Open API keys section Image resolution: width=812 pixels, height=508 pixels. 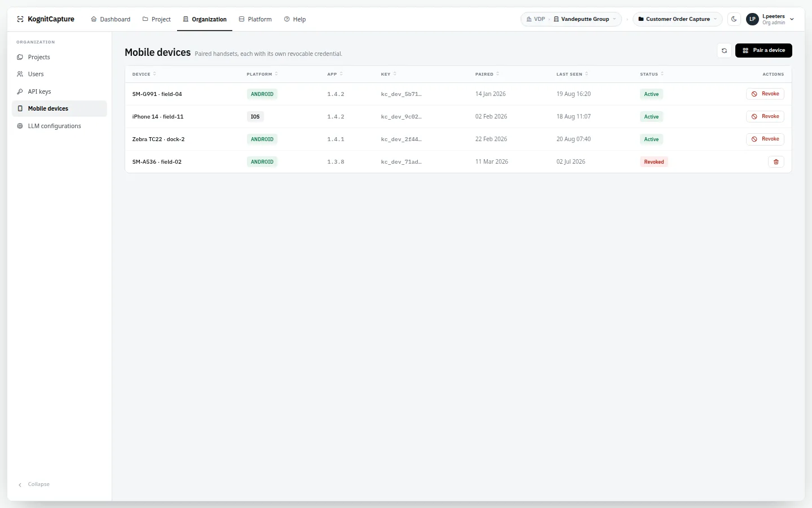59,91
